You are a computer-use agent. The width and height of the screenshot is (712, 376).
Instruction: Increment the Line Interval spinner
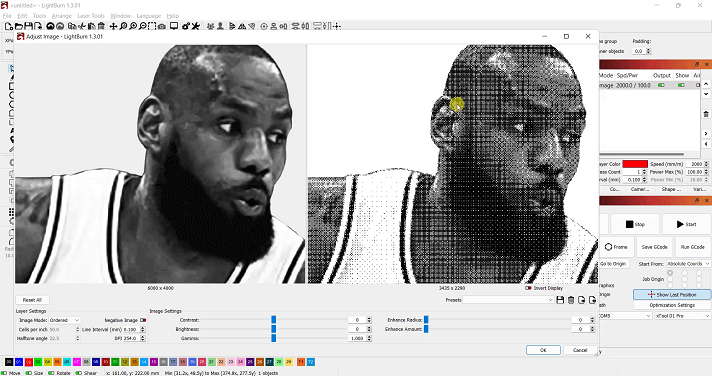pos(143,328)
